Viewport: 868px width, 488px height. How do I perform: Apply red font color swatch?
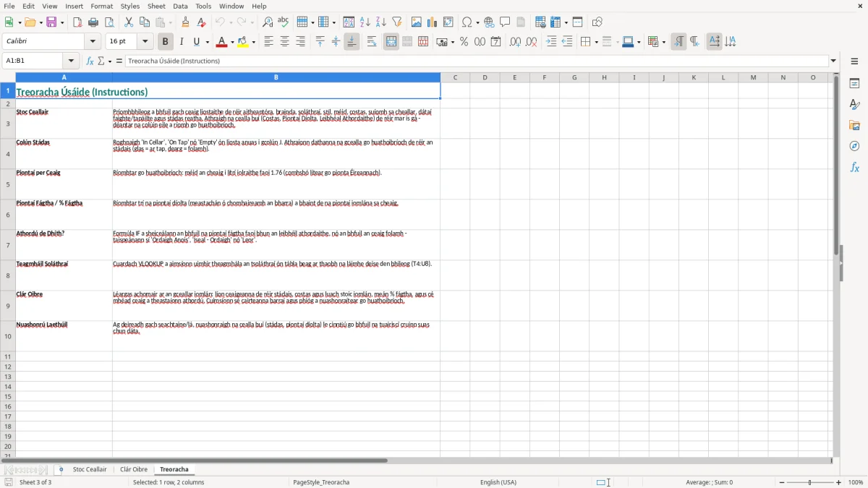pyautogui.click(x=223, y=42)
